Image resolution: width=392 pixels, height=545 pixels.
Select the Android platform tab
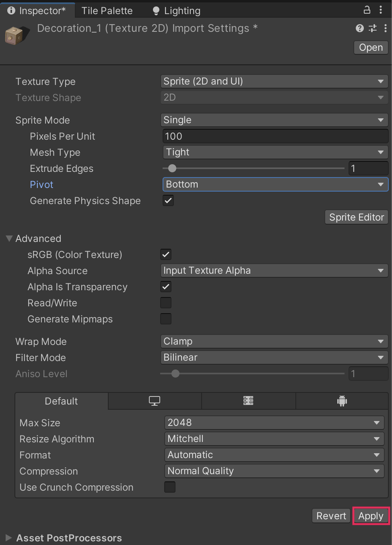(x=342, y=401)
